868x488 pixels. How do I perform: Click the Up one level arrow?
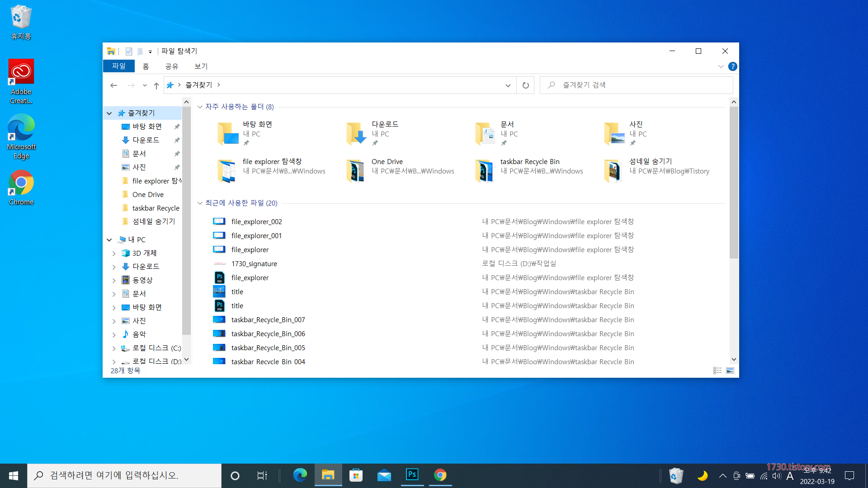pyautogui.click(x=156, y=85)
